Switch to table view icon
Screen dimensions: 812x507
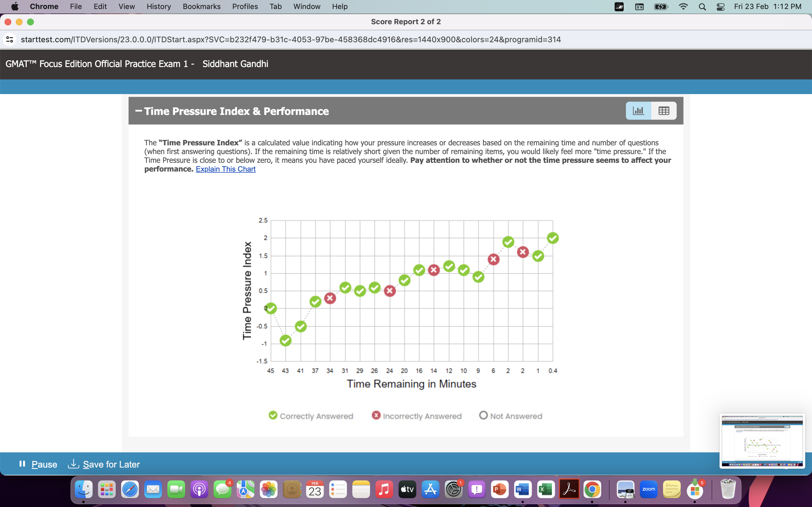[663, 111]
